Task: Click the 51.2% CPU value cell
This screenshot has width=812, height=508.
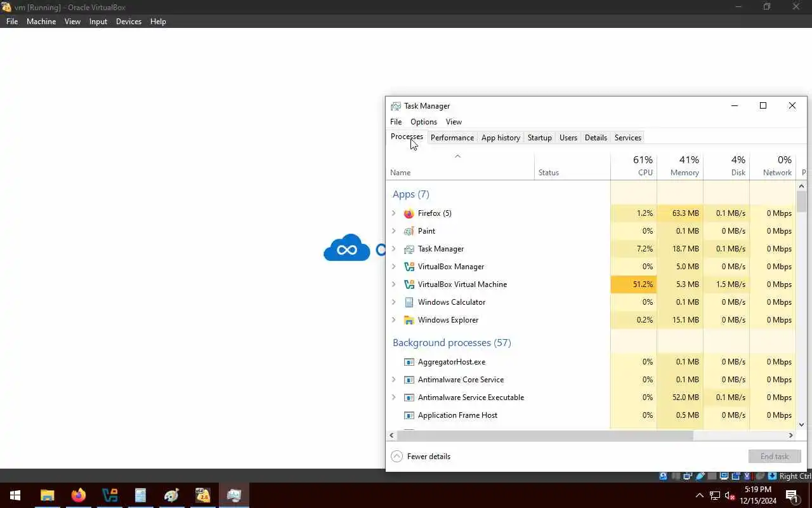Action: (634, 284)
